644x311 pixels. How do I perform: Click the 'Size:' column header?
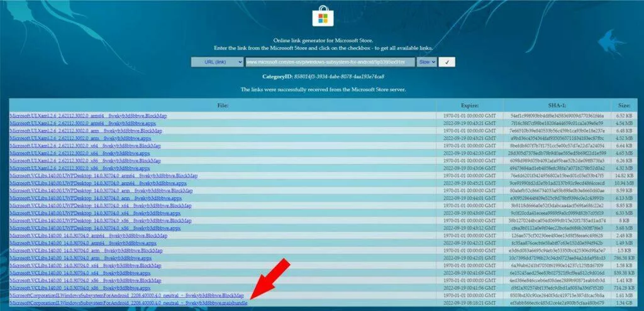[625, 106]
